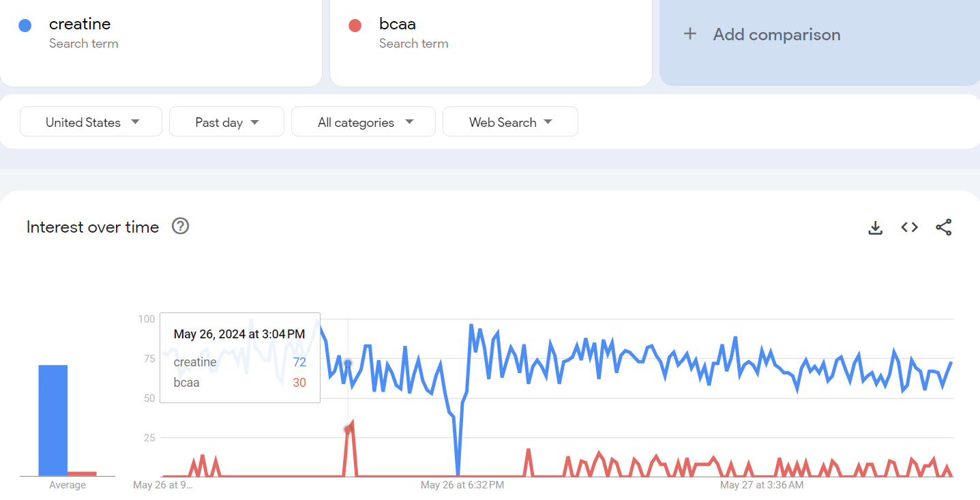
Task: Open the All categories dropdown
Action: (x=363, y=121)
